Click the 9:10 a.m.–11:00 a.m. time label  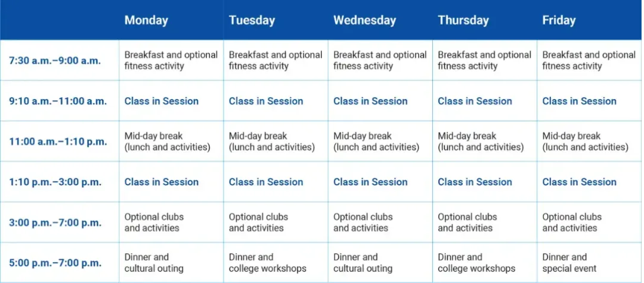coord(58,101)
